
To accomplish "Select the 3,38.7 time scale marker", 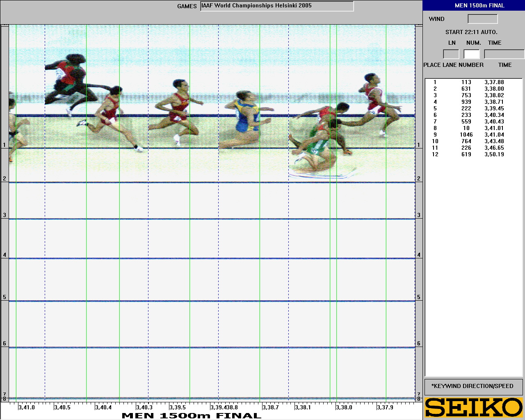I will click(x=270, y=407).
